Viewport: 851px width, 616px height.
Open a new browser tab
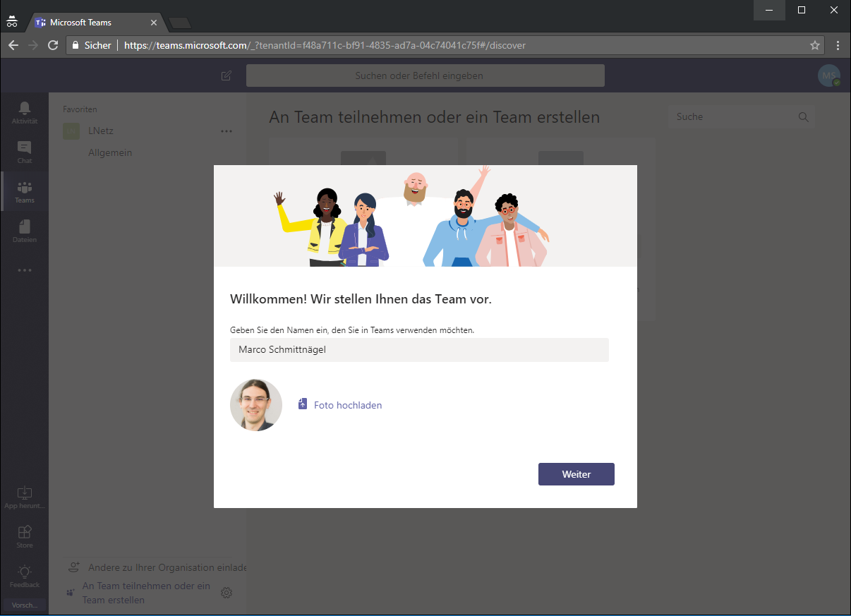tap(180, 23)
